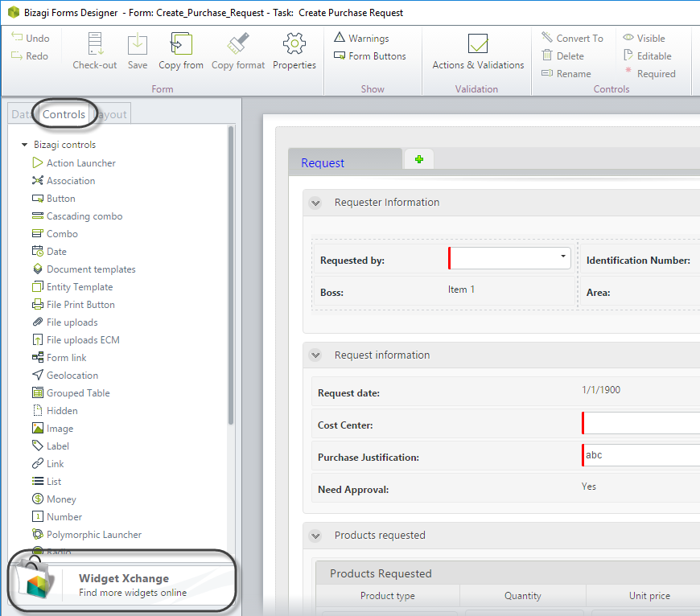Add a new form tab with plus
This screenshot has width=700, height=616.
[x=418, y=159]
